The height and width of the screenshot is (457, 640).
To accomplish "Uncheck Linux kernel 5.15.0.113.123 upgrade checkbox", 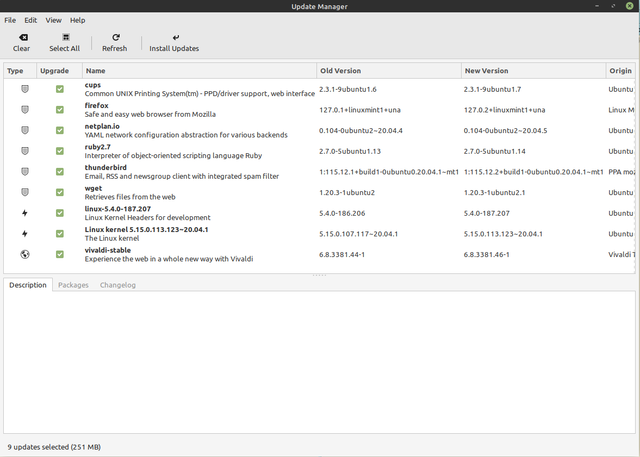I will (60, 233).
